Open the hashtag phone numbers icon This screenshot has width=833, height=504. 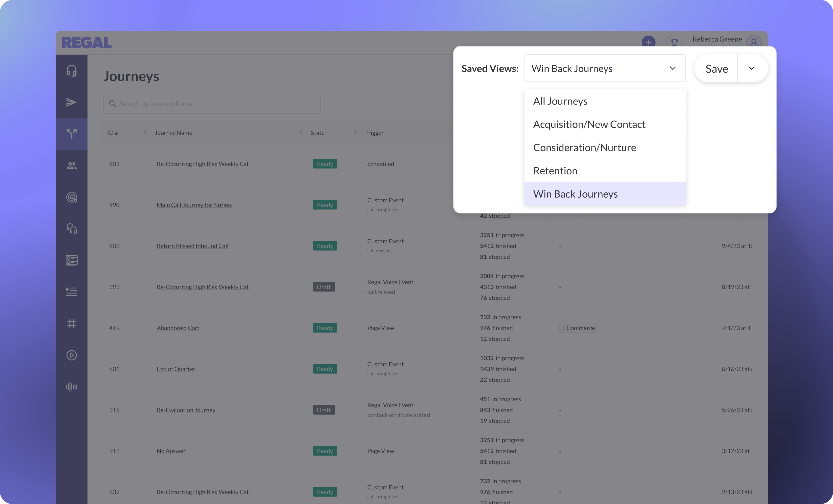pyautogui.click(x=71, y=324)
